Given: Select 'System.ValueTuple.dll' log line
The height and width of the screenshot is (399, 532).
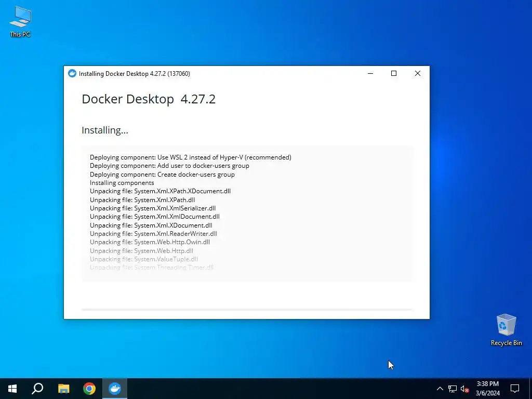Looking at the screenshot, I should (x=144, y=259).
